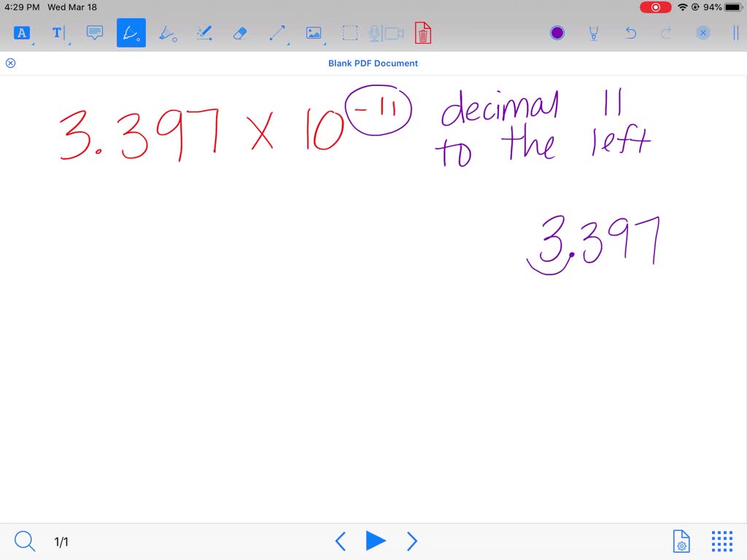747x560 pixels.
Task: Open the trash page options
Action: coord(423,32)
